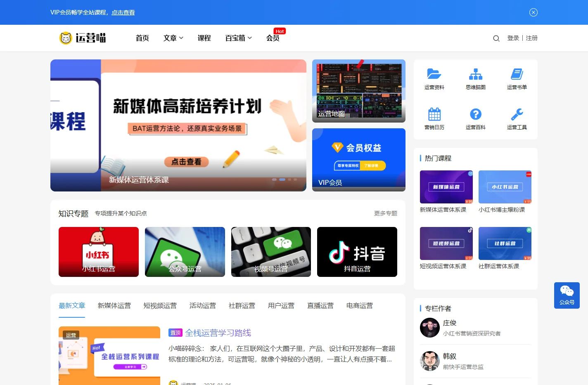
Task: Click the 点击查看 link in banner
Action: point(123,12)
